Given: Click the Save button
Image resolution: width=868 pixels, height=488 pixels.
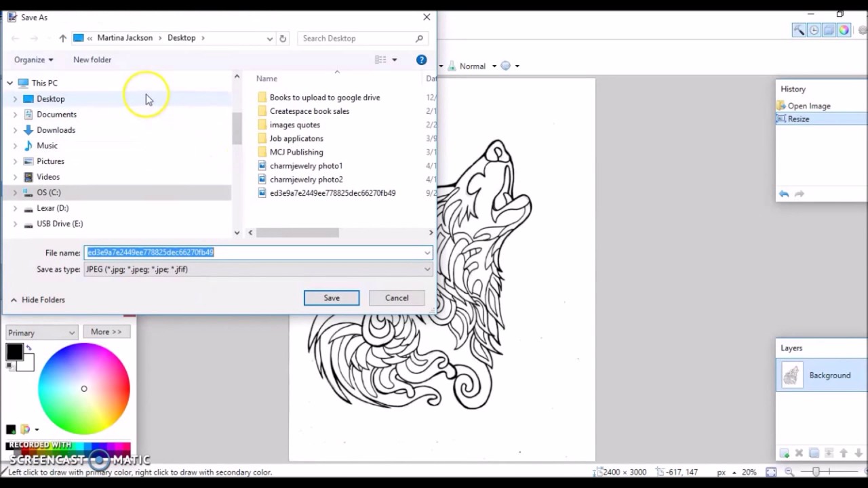Looking at the screenshot, I should click(332, 298).
